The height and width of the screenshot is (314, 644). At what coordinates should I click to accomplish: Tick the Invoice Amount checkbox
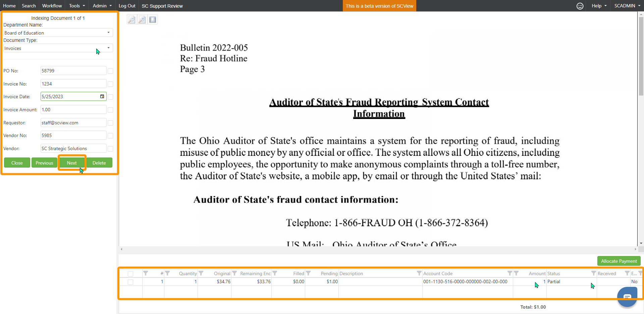point(110,110)
